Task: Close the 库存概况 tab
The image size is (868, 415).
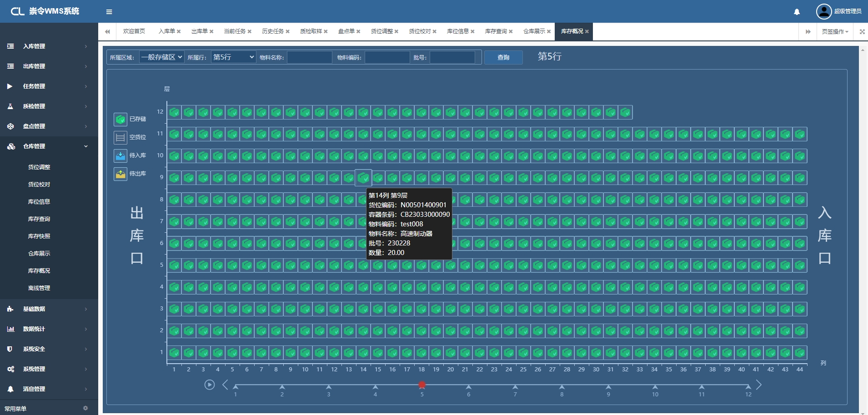Action: pos(587,32)
